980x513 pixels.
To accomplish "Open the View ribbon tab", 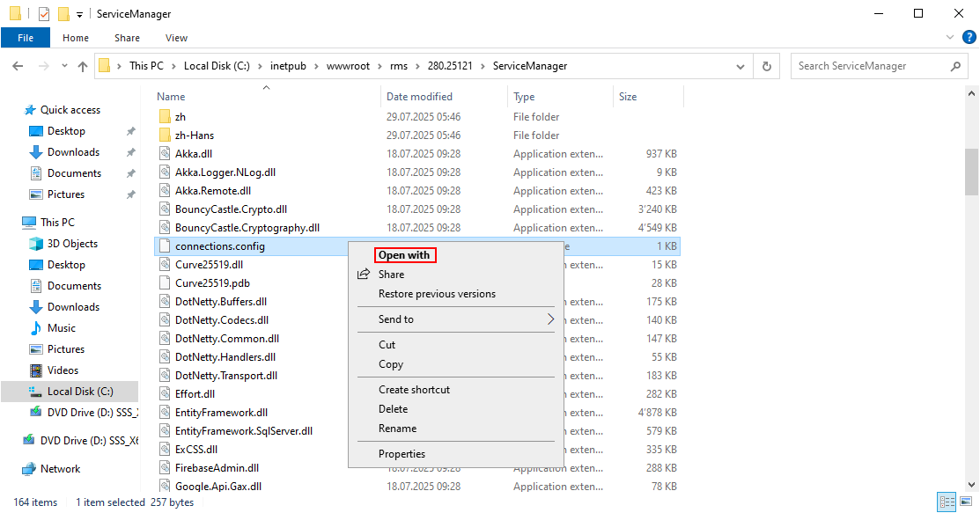I will pyautogui.click(x=176, y=38).
